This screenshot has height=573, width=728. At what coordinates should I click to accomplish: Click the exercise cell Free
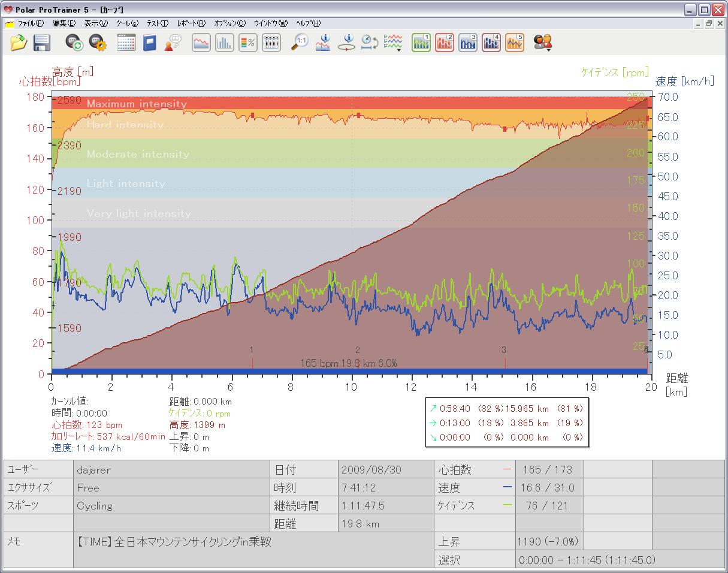tap(171, 488)
